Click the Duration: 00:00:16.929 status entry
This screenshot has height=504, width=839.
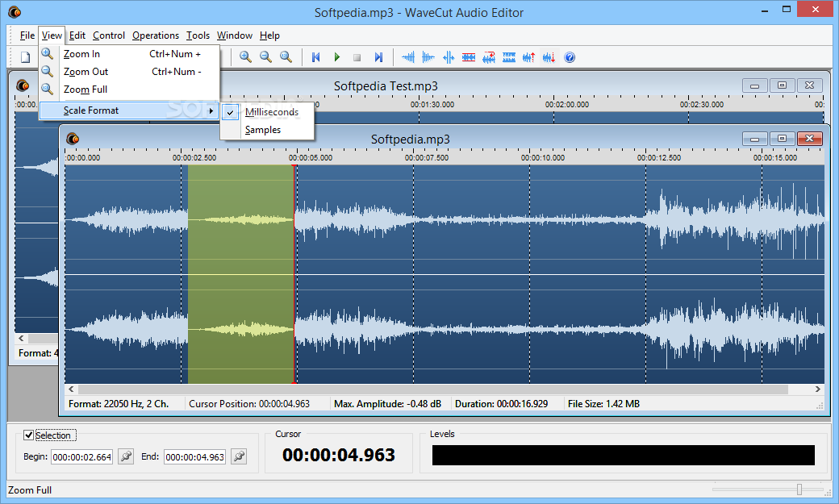[501, 404]
